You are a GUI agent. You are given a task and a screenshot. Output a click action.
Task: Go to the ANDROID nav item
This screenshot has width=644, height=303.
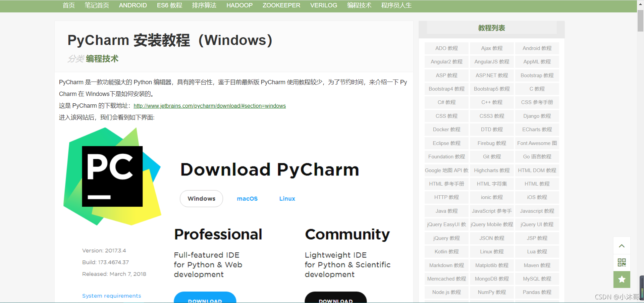133,5
